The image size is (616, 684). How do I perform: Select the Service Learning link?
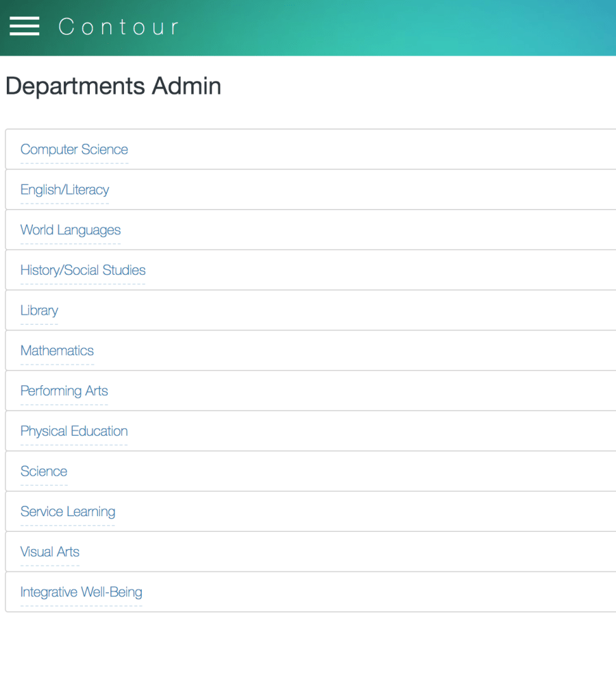pos(68,511)
